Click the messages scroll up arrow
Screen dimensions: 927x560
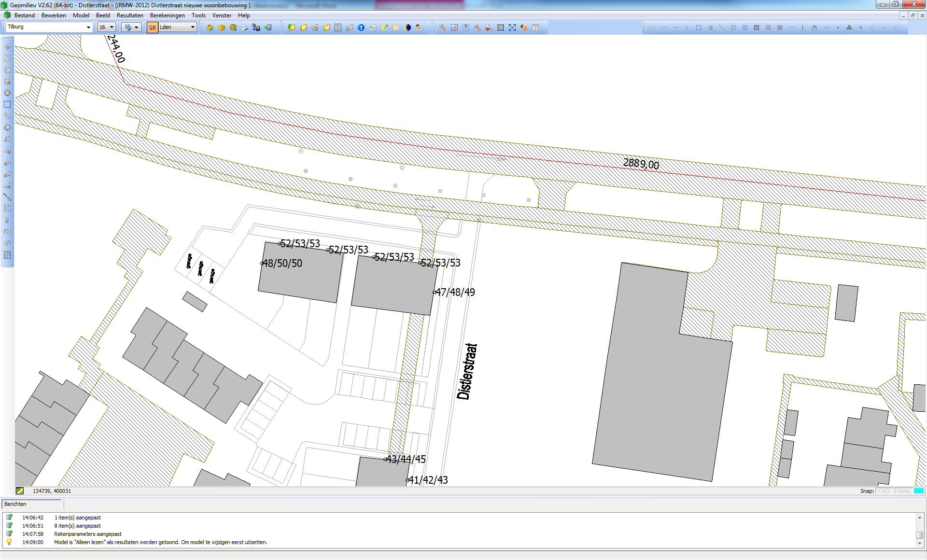[x=919, y=517]
